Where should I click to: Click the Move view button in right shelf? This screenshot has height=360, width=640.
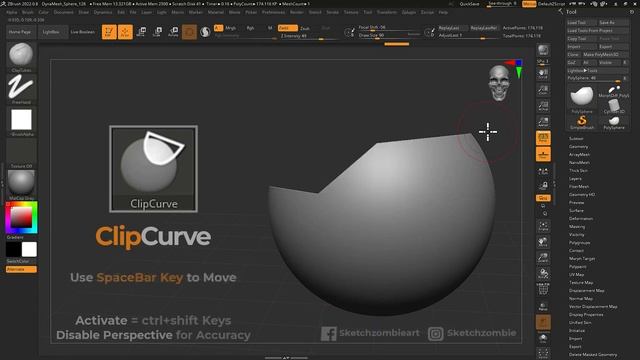543,242
